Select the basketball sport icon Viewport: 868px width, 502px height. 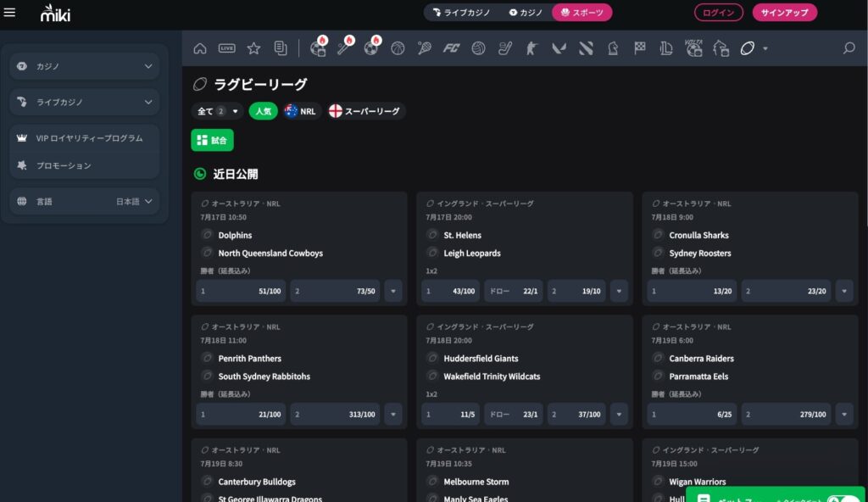(398, 48)
